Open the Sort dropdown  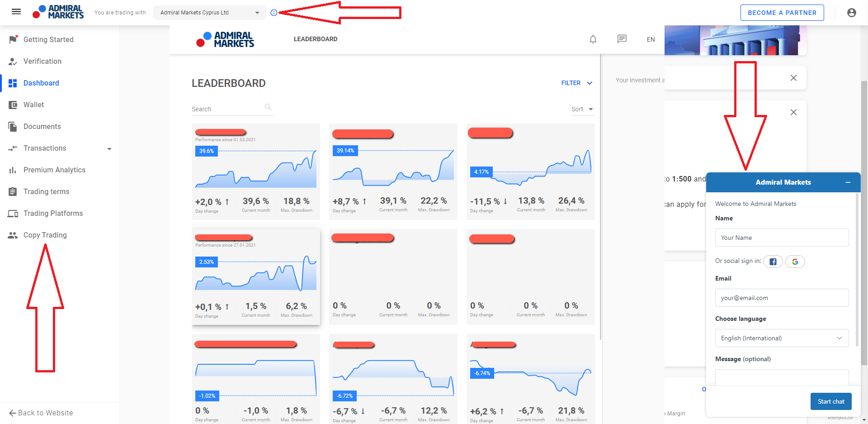[x=582, y=109]
